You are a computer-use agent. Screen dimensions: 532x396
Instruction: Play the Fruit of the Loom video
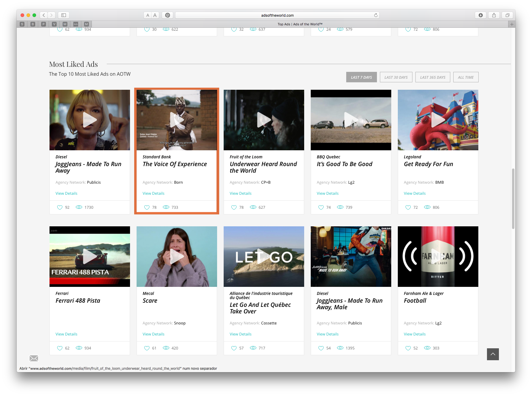[264, 120]
